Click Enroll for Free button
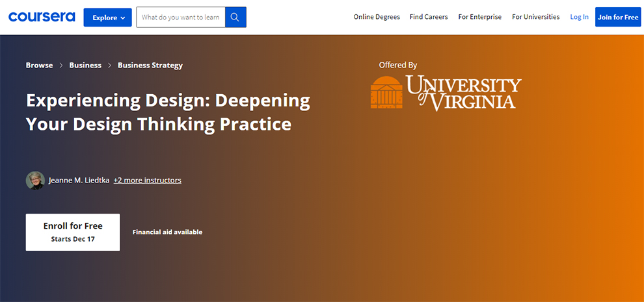The image size is (644, 302). [x=73, y=233]
